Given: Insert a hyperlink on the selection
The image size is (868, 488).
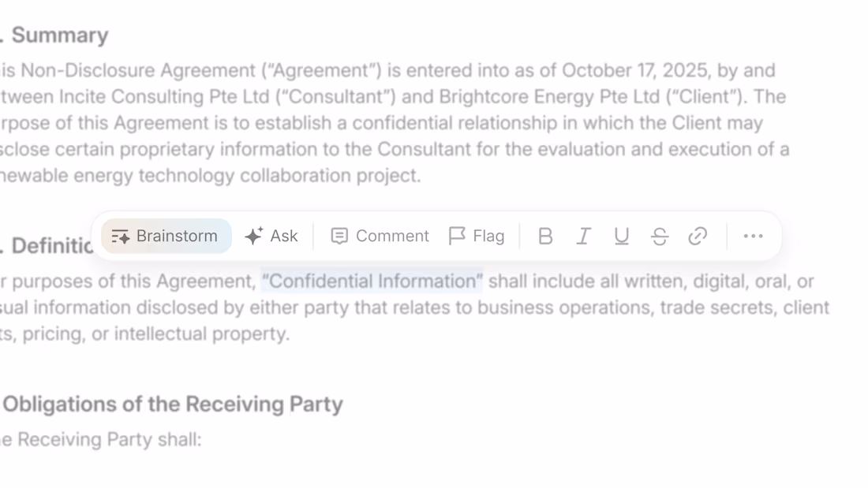Looking at the screenshot, I should coord(697,236).
